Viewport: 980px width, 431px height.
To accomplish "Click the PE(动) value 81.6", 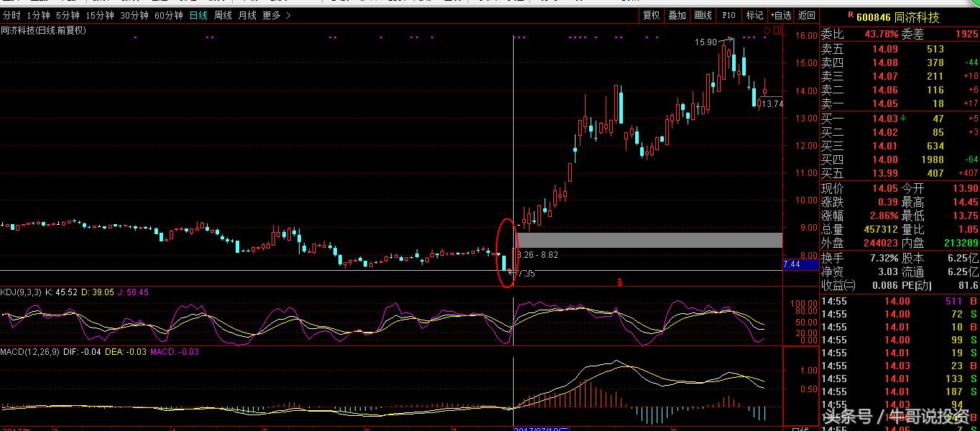I will [968, 286].
